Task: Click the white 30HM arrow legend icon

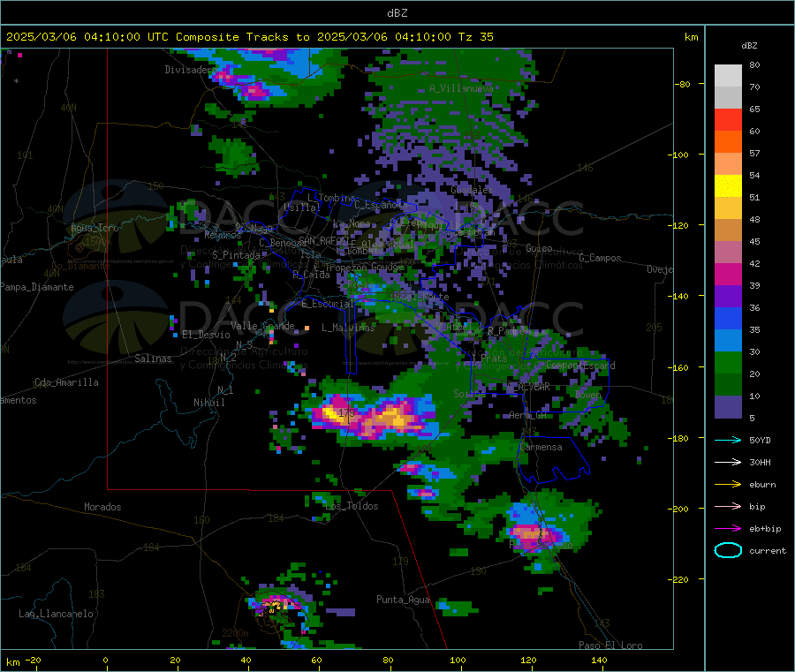Action: coord(728,462)
